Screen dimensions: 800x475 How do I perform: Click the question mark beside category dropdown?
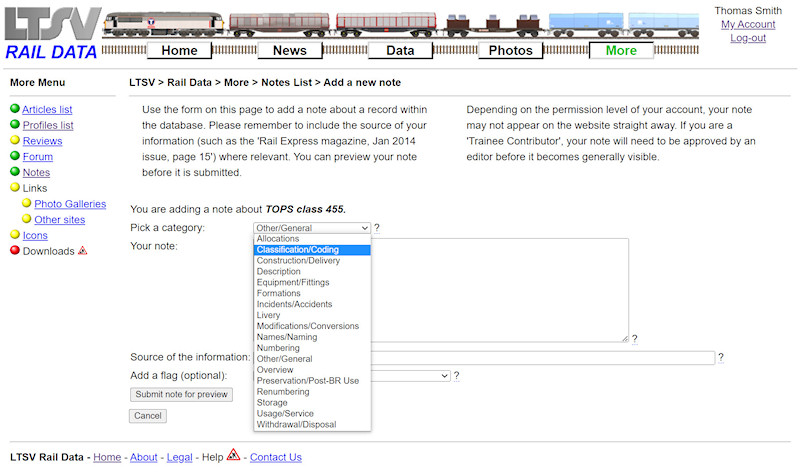(x=377, y=228)
